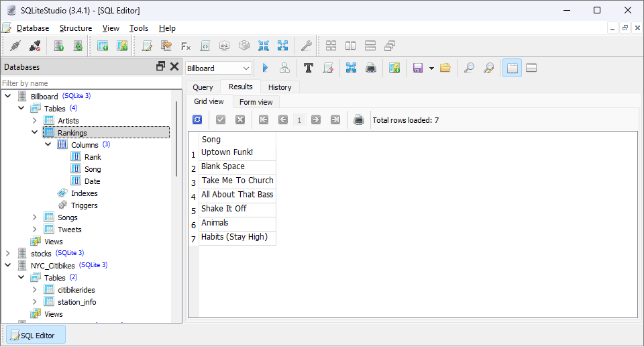This screenshot has height=347, width=644.
Task: Click the grey X rollback button
Action: click(x=240, y=119)
